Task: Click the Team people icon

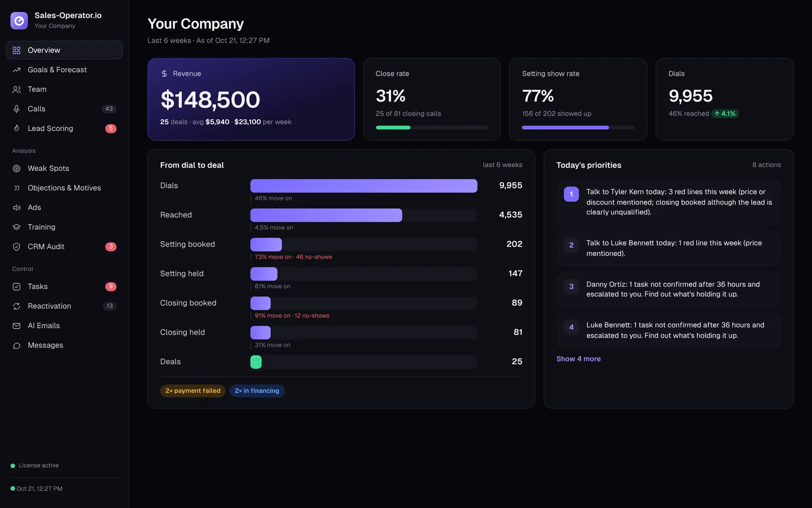Action: click(17, 89)
